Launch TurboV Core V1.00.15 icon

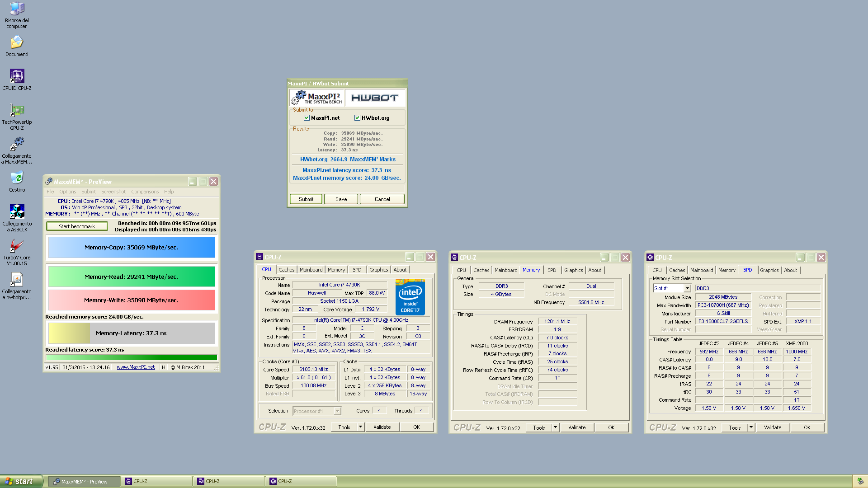[17, 252]
